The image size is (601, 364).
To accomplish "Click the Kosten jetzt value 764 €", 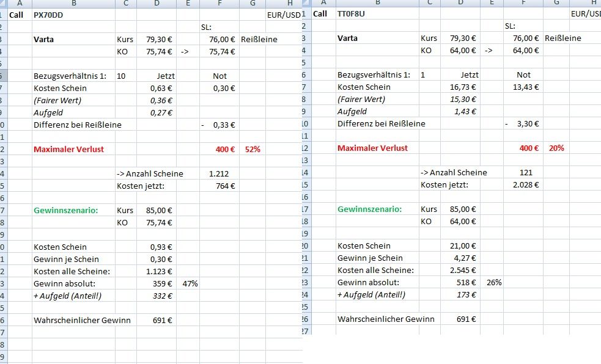I will [225, 186].
